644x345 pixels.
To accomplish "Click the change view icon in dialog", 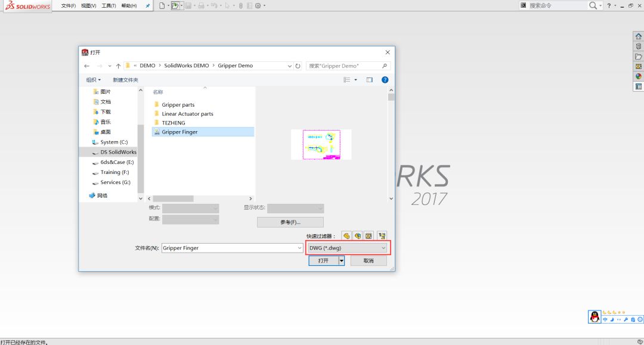I will coord(347,80).
